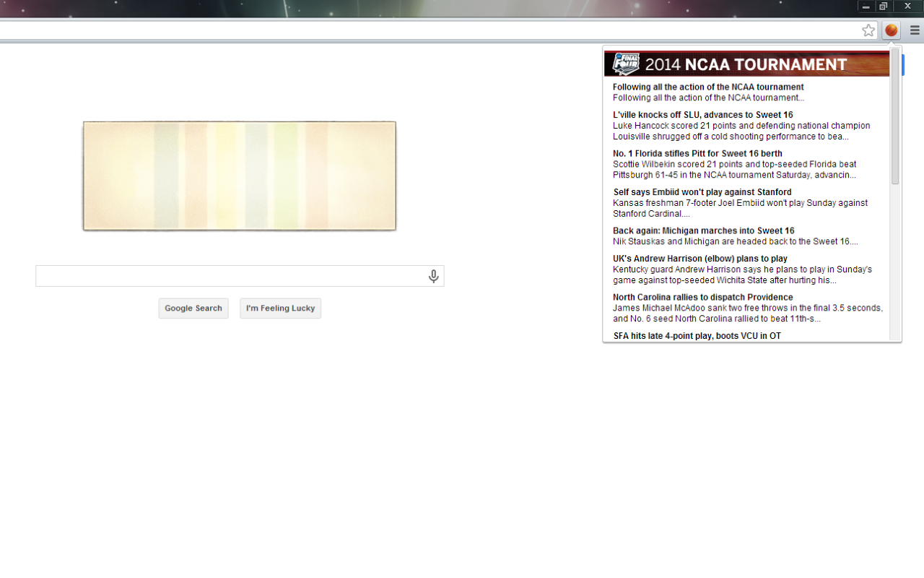Click the NCAA basketball extension icon
Image resolution: width=924 pixels, height=578 pixels.
click(x=892, y=30)
